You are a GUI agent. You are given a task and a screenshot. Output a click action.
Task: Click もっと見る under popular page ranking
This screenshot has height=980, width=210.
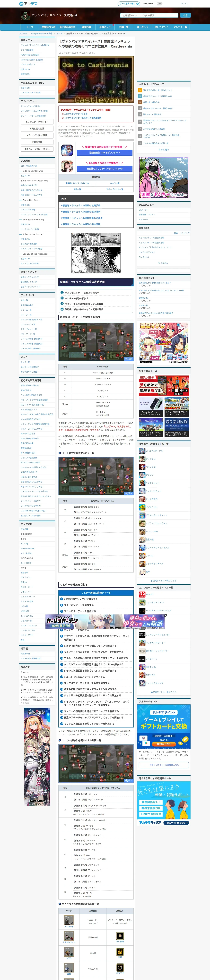164,149
